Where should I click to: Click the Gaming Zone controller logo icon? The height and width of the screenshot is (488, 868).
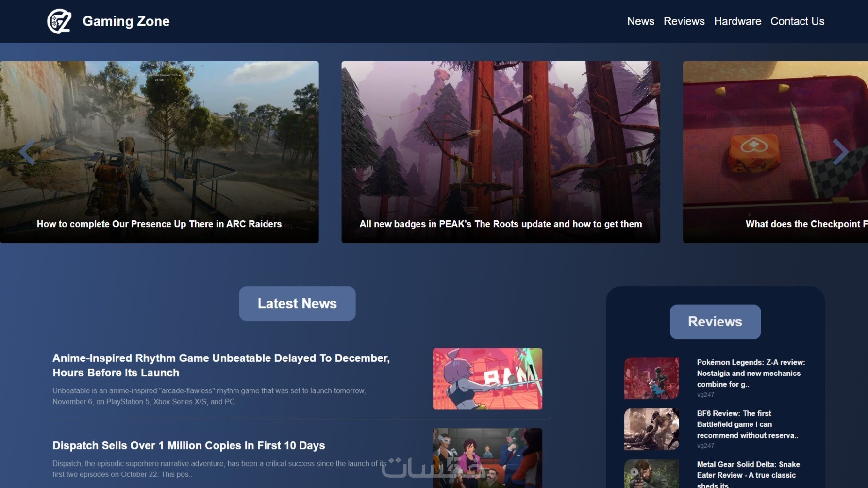(59, 21)
